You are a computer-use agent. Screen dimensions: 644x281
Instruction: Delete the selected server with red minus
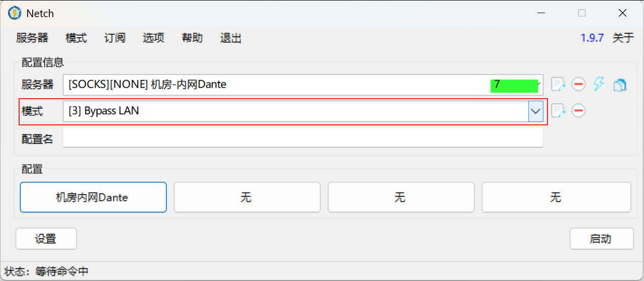[579, 85]
